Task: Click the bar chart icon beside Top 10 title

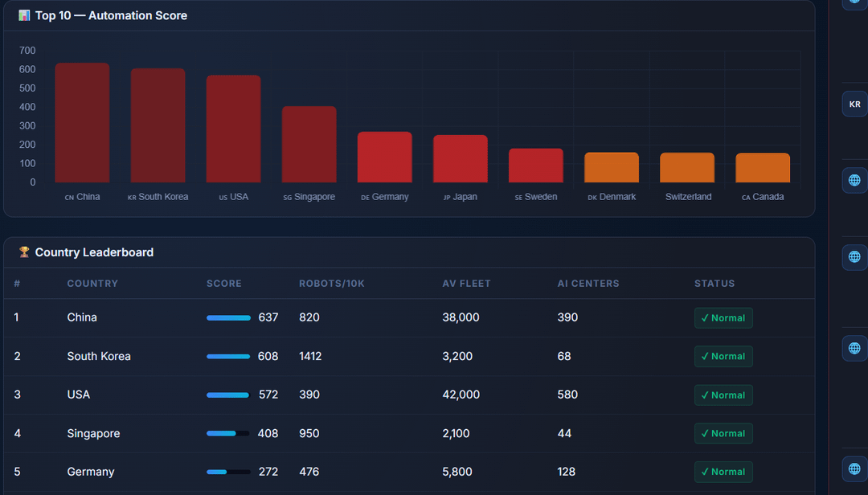Action: pyautogui.click(x=24, y=15)
